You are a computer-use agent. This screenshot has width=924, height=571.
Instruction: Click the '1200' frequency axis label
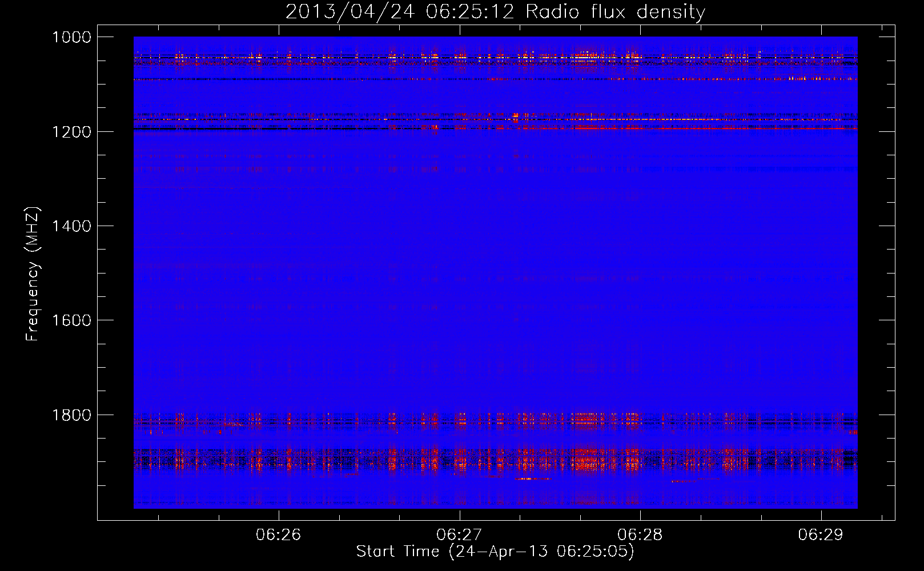coord(71,132)
